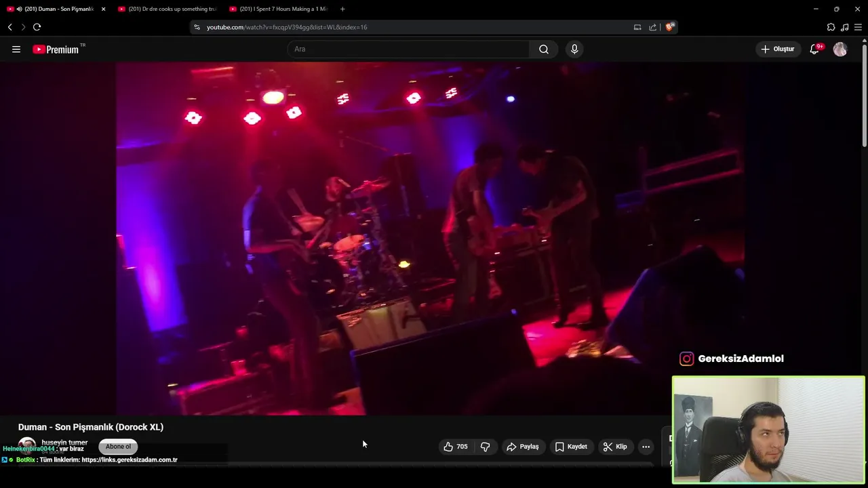Open Brave Shields lion icon
This screenshot has height=488, width=868.
669,27
